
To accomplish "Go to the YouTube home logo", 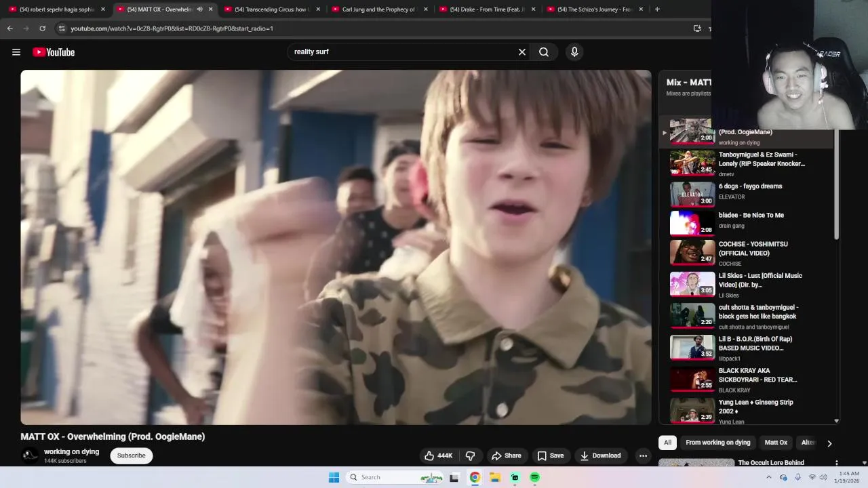I will pos(54,52).
